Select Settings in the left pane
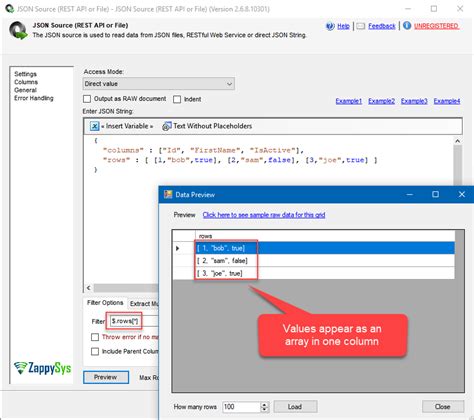Viewport: 474px width, 420px height. point(25,74)
